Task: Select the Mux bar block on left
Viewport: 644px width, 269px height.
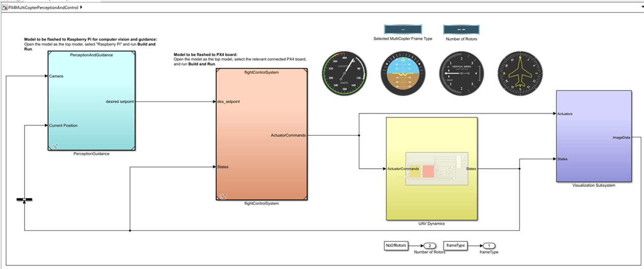Action: pos(24,199)
